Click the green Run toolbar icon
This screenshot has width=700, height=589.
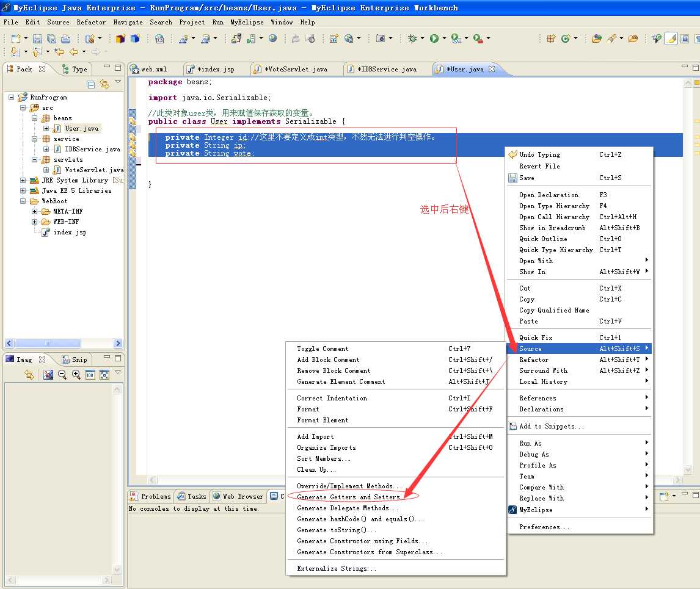point(434,39)
